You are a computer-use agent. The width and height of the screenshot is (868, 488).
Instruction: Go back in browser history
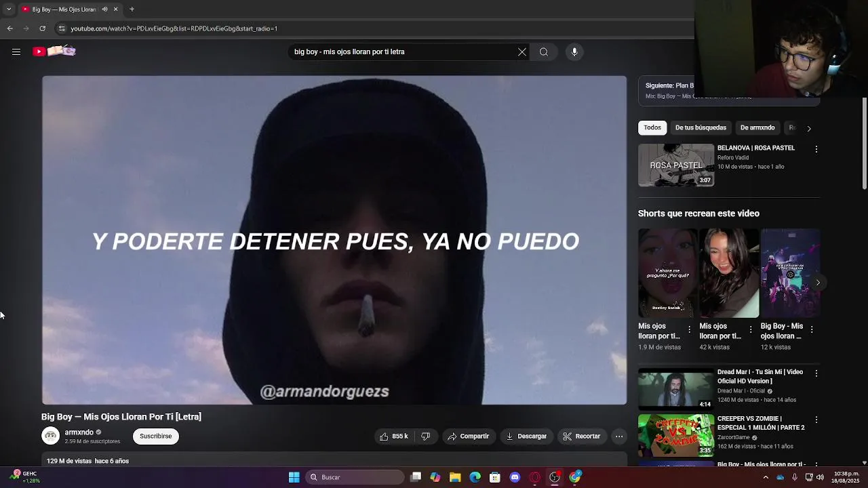9,28
